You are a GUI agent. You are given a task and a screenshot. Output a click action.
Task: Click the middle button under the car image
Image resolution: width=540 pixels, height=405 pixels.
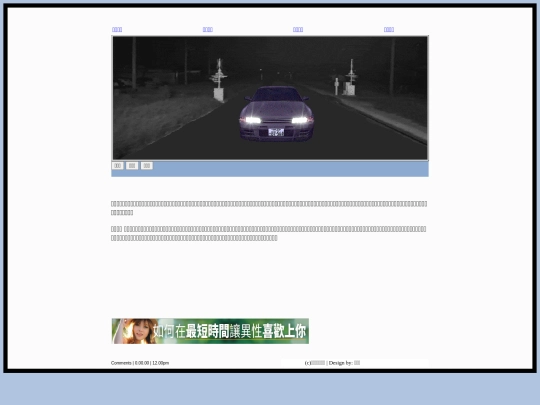[132, 166]
